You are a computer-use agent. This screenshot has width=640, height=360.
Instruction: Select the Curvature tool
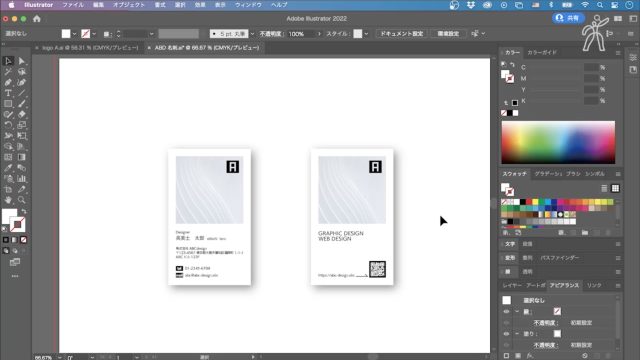point(22,82)
